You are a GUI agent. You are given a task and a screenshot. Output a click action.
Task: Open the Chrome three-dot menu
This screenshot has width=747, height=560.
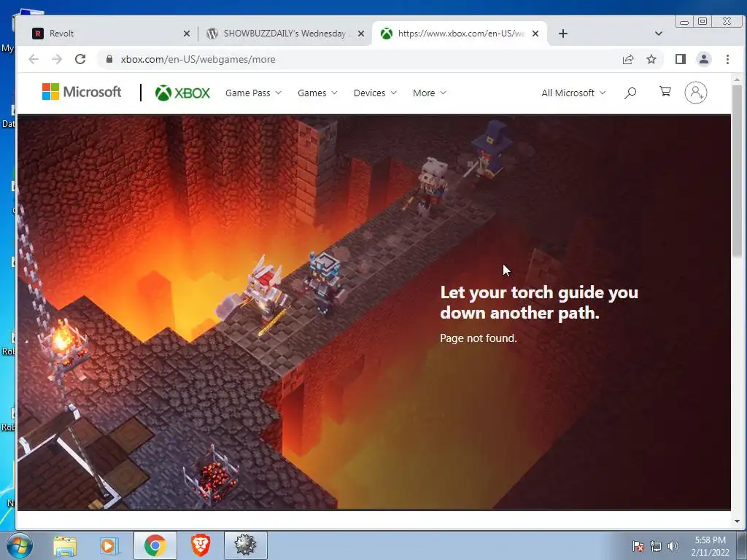[x=727, y=59]
